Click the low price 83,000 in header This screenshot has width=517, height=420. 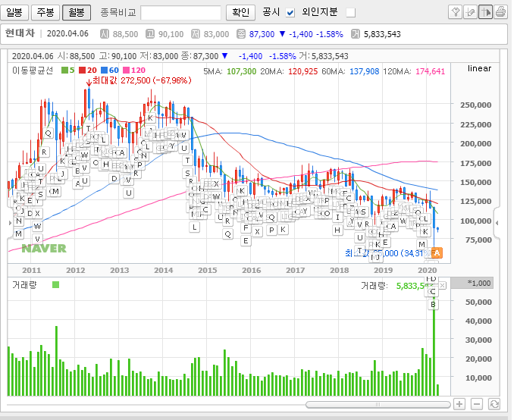click(x=216, y=34)
